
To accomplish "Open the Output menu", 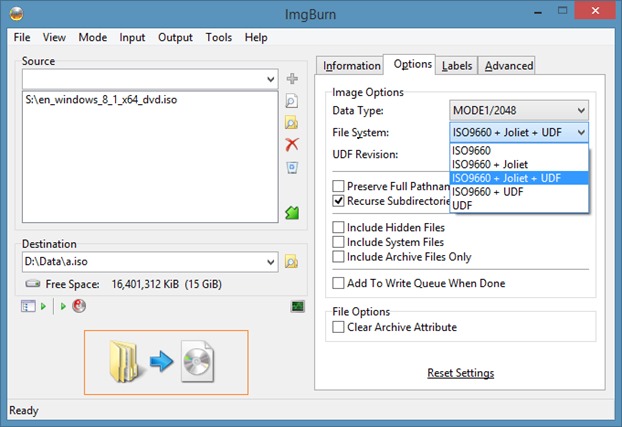I will pos(175,37).
